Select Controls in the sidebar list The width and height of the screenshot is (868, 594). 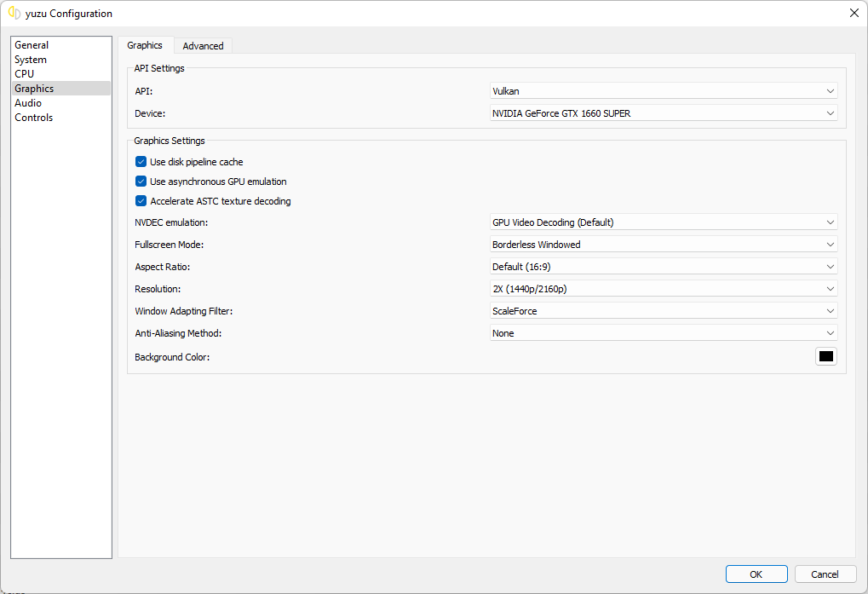tap(34, 118)
